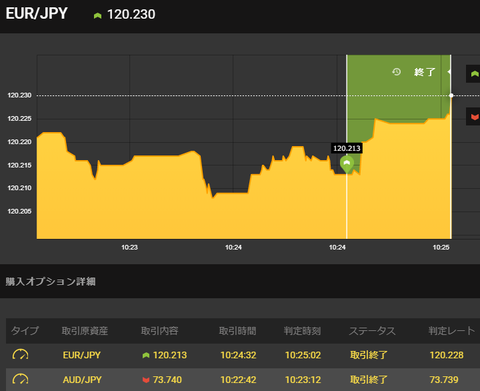Click the speedometer icon in EUR/JPY row
Screen dimensions: 480x391
coord(20,355)
